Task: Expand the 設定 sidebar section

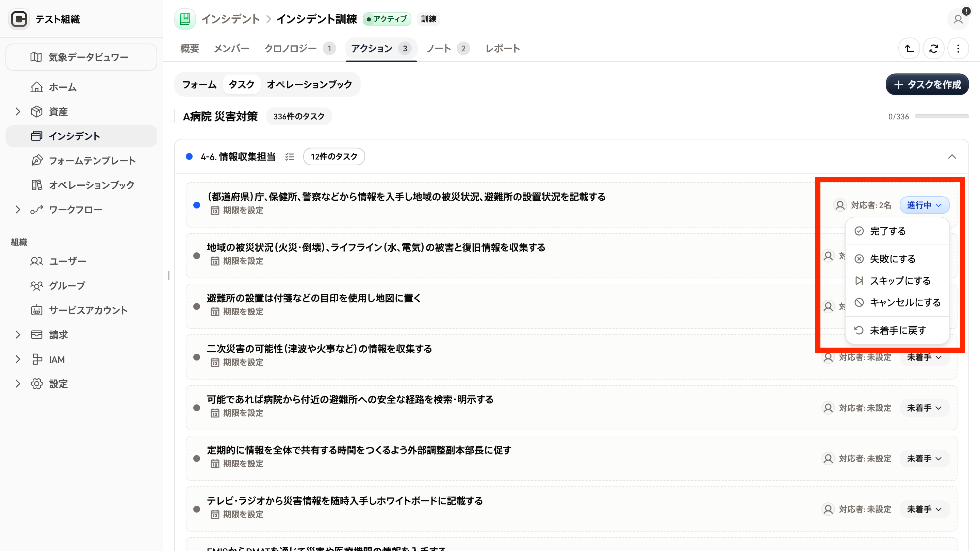Action: pyautogui.click(x=17, y=384)
